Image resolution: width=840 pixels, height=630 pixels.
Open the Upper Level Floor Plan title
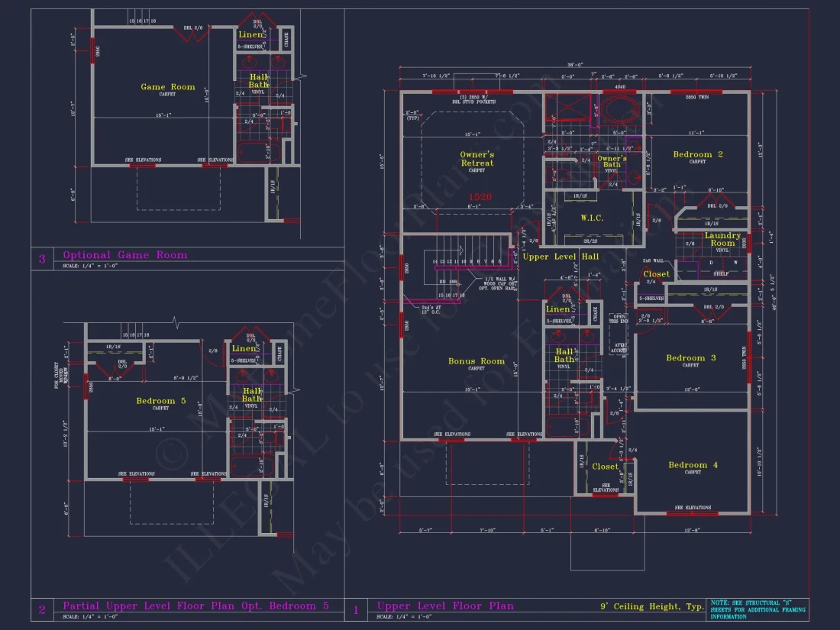(447, 606)
